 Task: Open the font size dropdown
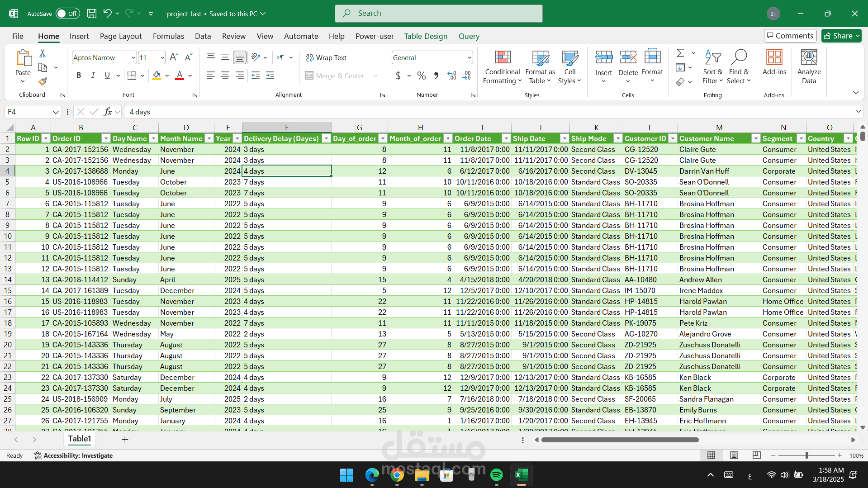pos(162,57)
